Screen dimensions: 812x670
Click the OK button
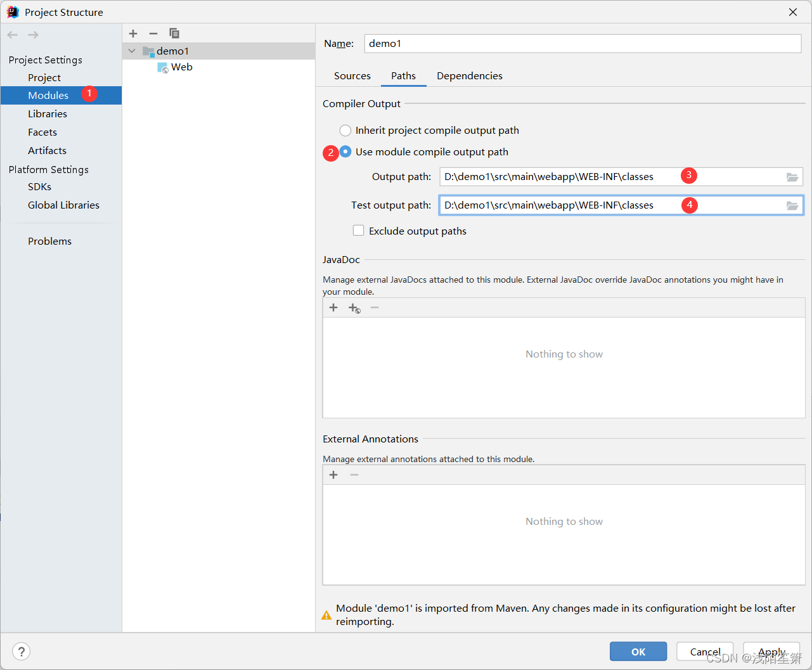pyautogui.click(x=638, y=651)
